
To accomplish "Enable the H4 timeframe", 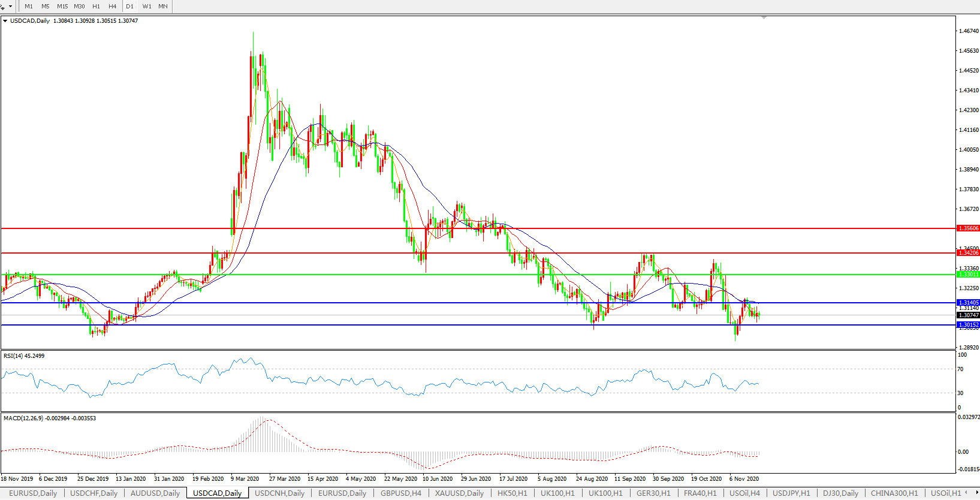I will click(113, 6).
